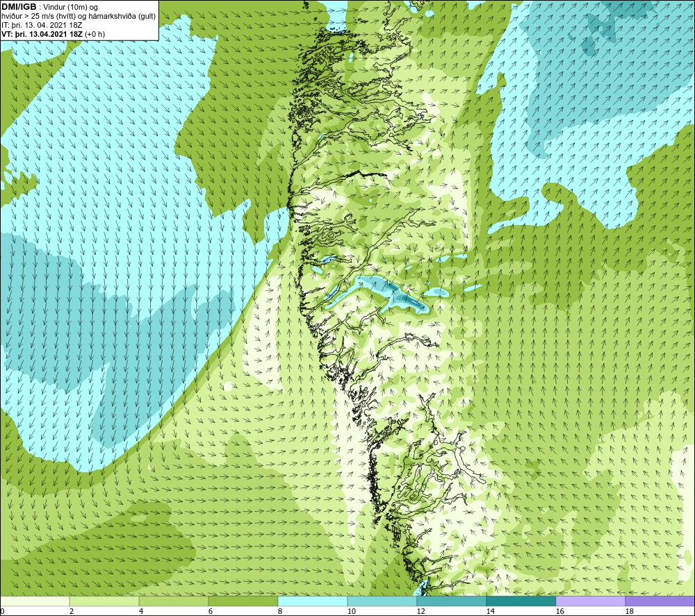The width and height of the screenshot is (695, 616).
Task: Click the 'VT: þri. 13.04.2021 18Z' line
Action: [x=42, y=34]
